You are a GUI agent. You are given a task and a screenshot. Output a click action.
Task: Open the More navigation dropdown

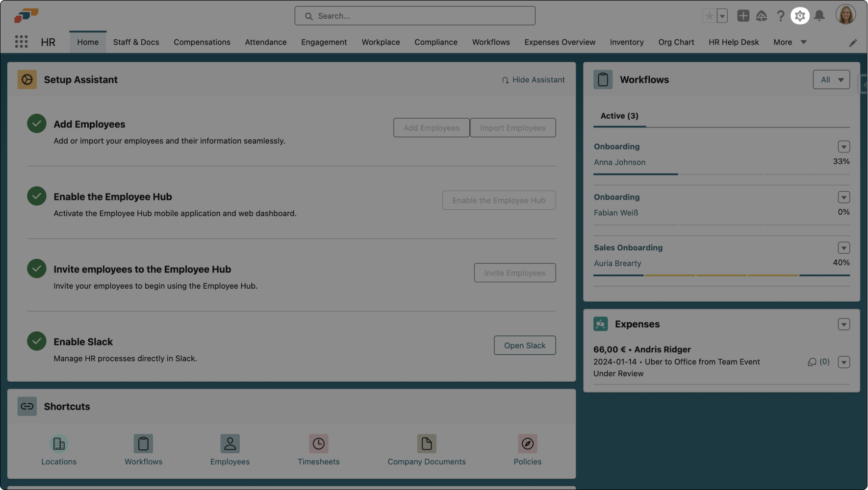[x=789, y=42]
